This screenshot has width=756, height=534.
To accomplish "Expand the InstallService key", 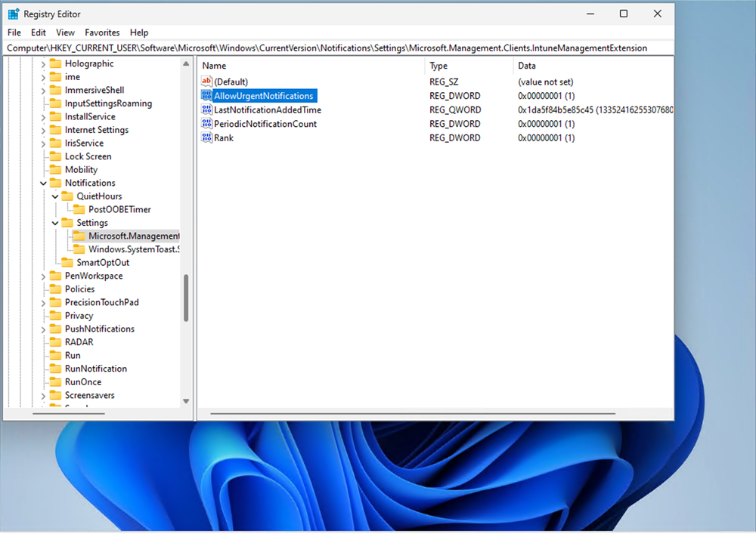I will (x=43, y=117).
